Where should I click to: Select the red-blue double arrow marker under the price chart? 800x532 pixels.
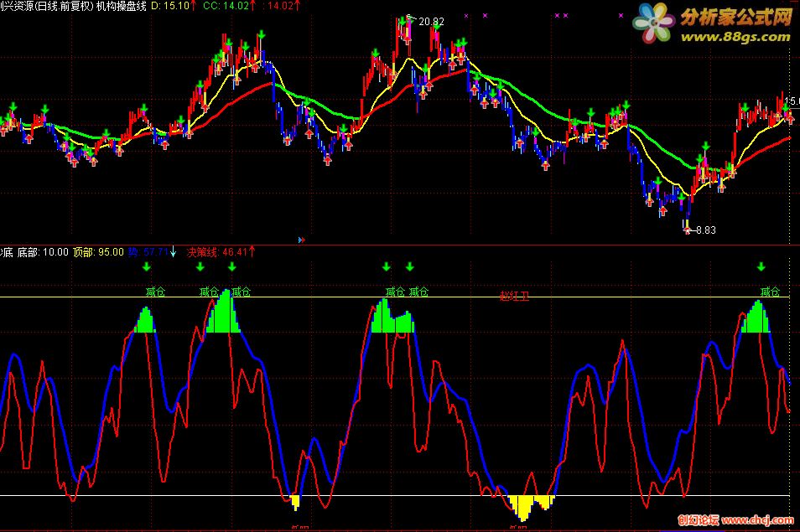point(302,240)
